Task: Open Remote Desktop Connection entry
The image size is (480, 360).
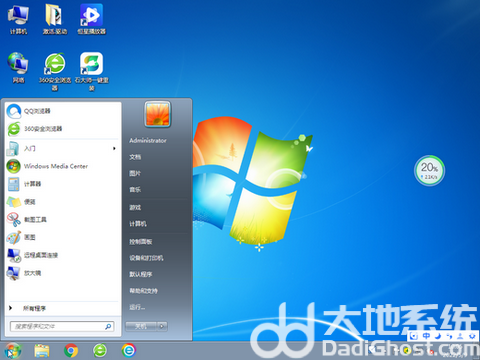Action: 63,255
